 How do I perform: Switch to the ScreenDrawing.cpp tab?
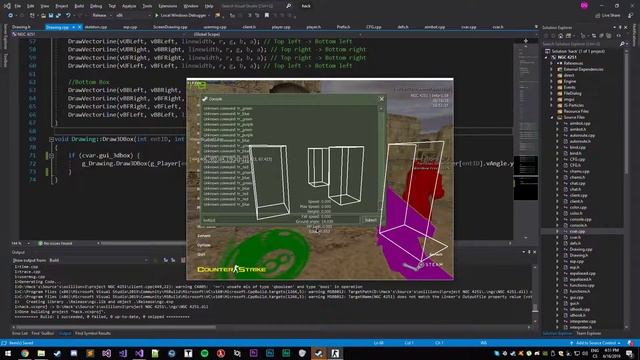click(170, 27)
